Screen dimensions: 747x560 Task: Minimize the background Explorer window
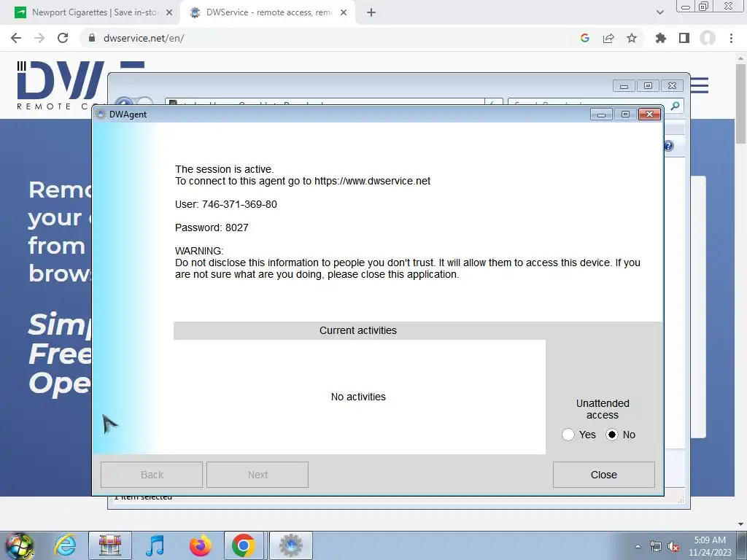pos(624,86)
